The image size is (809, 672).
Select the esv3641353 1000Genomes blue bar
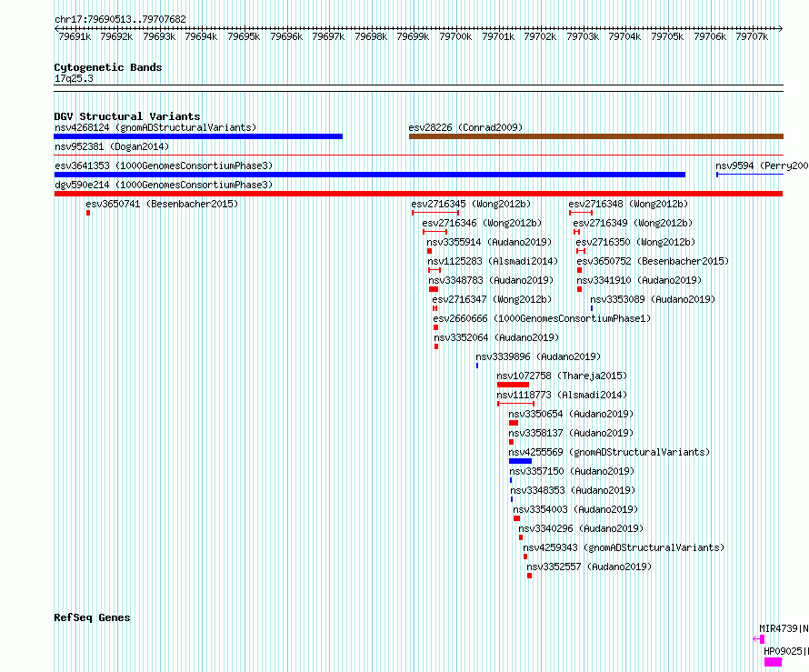(369, 175)
